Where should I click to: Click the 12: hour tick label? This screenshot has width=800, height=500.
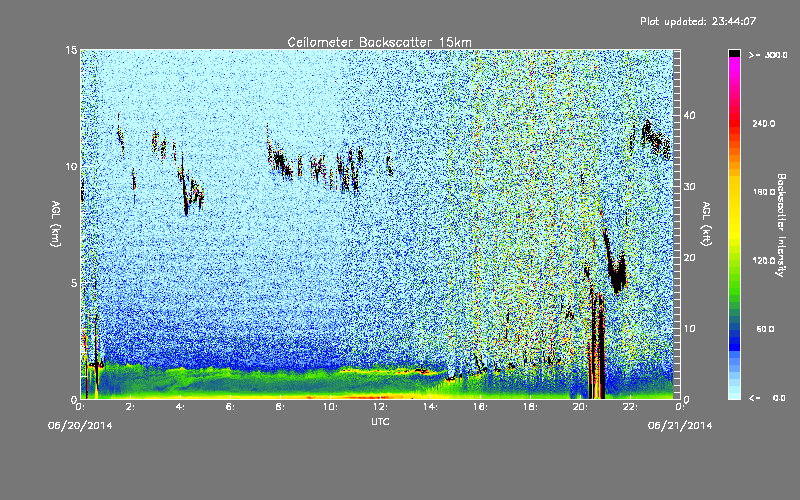pos(380,407)
